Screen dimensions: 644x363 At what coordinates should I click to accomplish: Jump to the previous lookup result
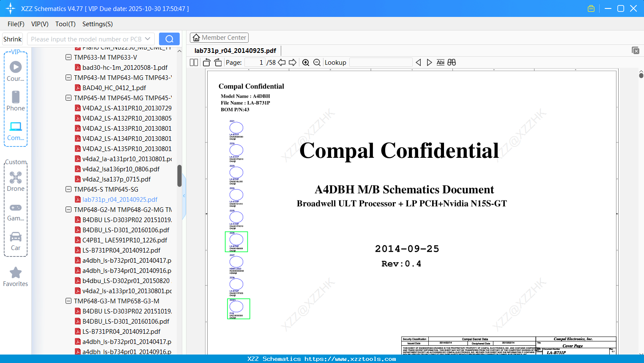[x=418, y=63]
